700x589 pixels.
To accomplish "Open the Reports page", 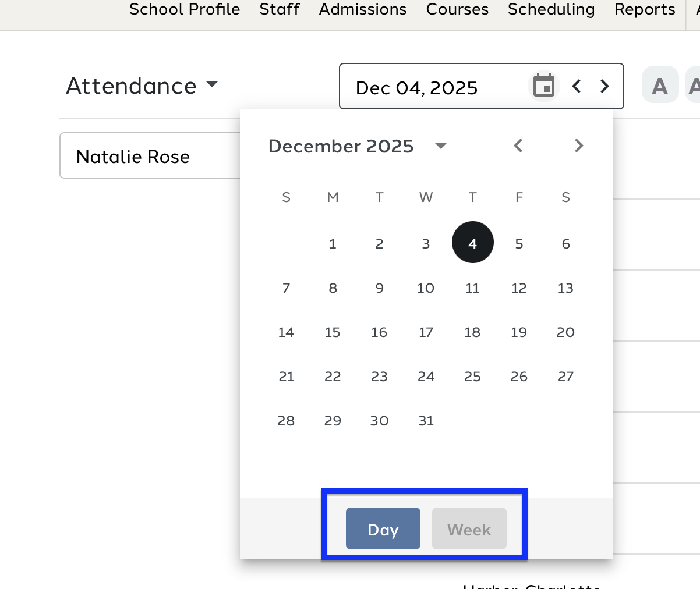I will 644,9.
